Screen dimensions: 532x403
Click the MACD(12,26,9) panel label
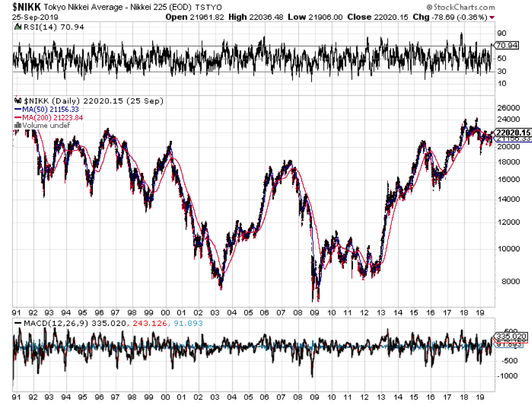tap(51, 323)
